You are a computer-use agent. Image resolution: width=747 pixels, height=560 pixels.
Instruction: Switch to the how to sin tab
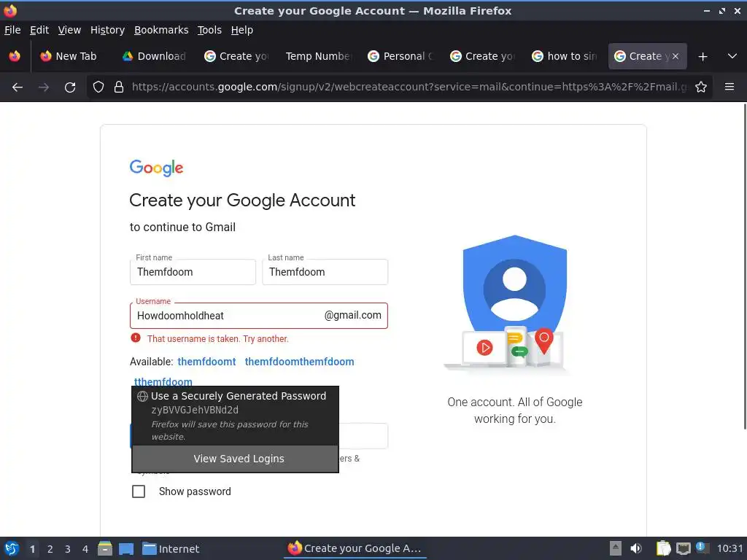coord(564,56)
